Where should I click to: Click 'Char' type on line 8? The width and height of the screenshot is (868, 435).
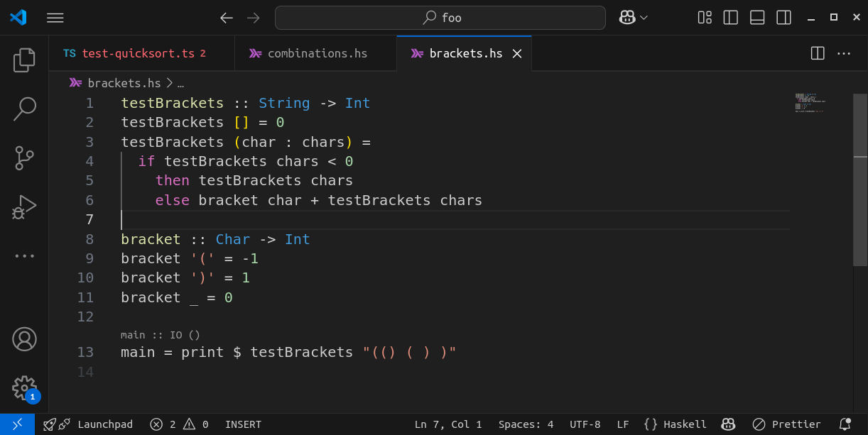click(x=233, y=240)
